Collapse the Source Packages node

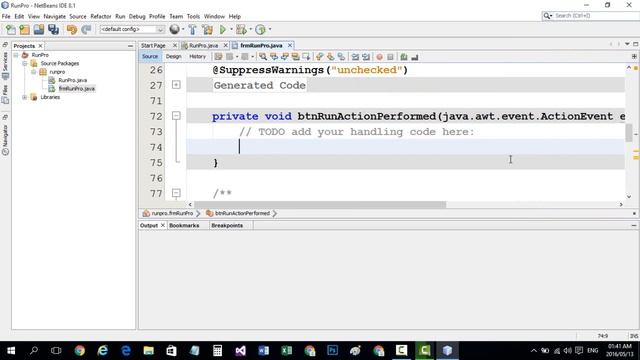pos(25,63)
